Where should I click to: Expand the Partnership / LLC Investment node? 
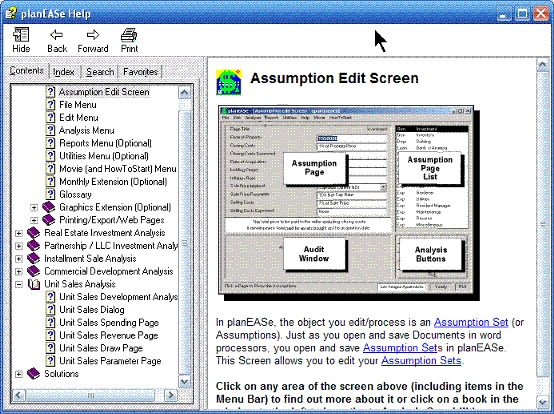coord(19,246)
